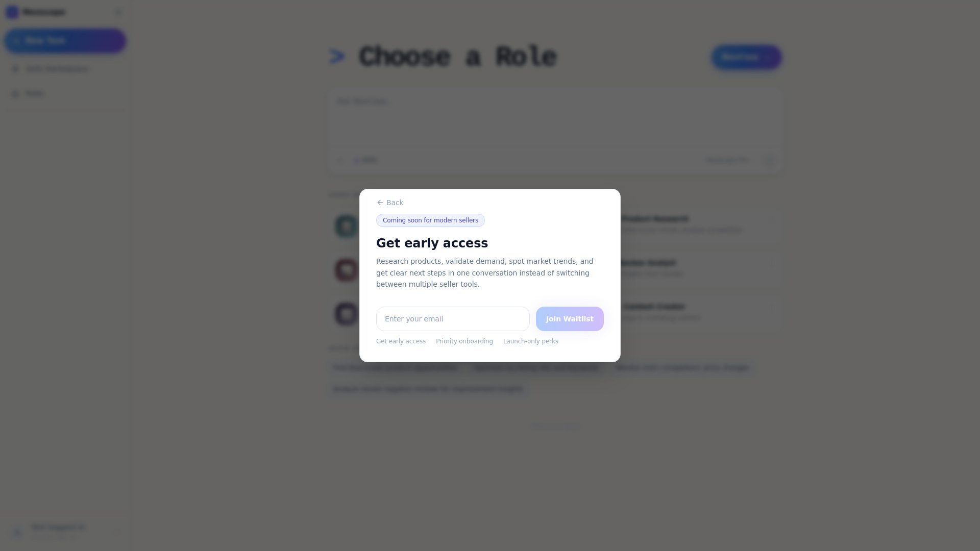Click the send icon in the chat input
Viewport: 980px width, 551px height.
pos(769,160)
